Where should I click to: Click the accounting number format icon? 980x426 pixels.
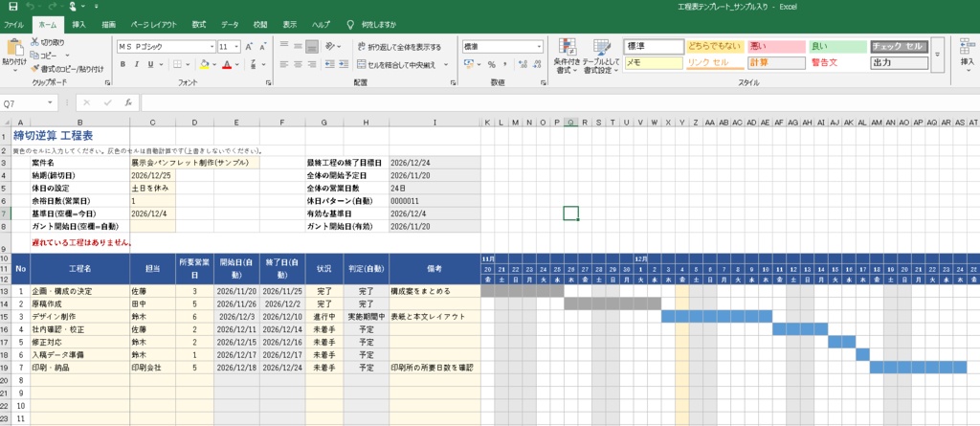(x=469, y=64)
